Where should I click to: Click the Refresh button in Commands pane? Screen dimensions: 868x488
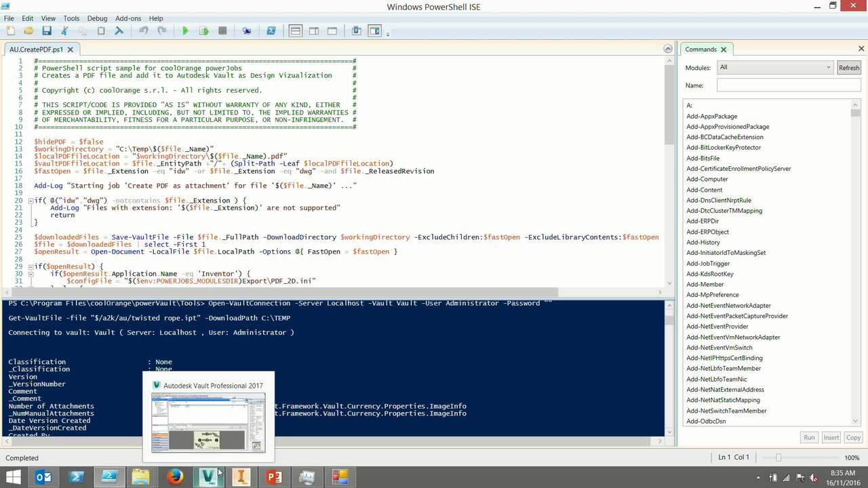coord(848,68)
